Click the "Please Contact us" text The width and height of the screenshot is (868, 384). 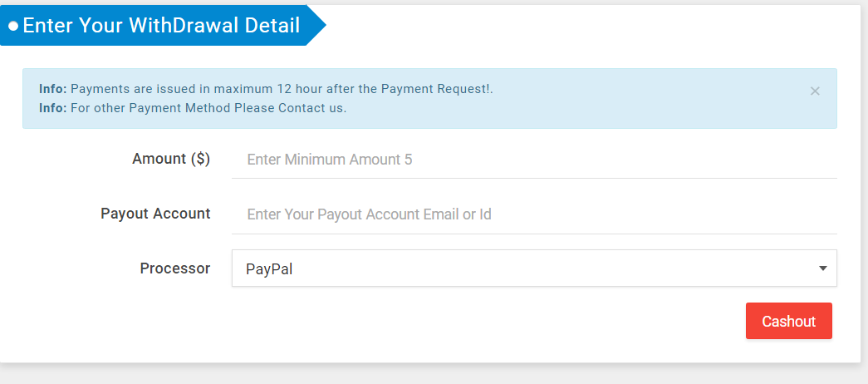290,108
